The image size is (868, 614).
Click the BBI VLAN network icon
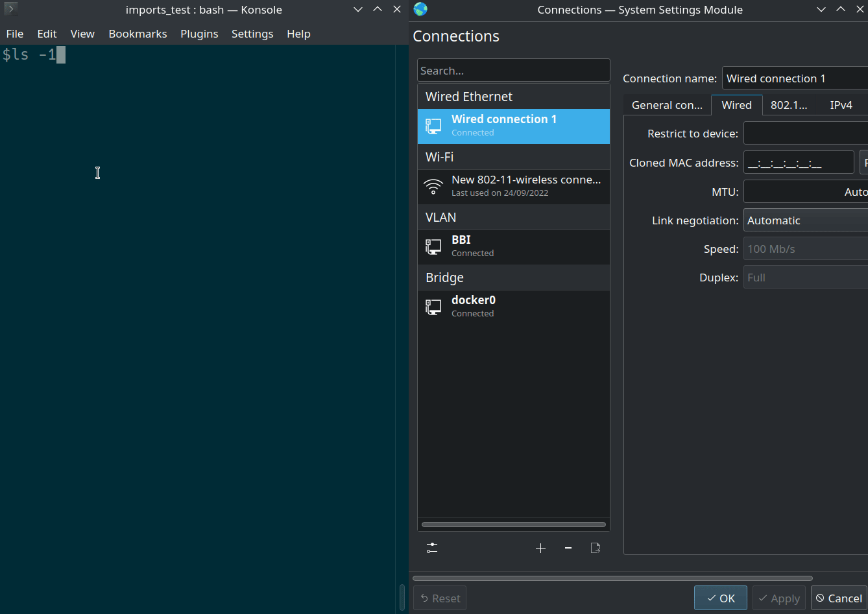[x=433, y=246]
